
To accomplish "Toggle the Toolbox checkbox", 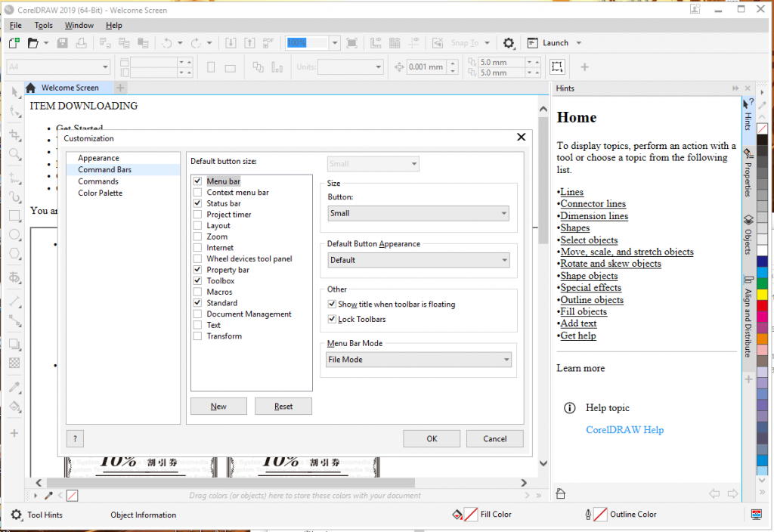I will pos(197,280).
